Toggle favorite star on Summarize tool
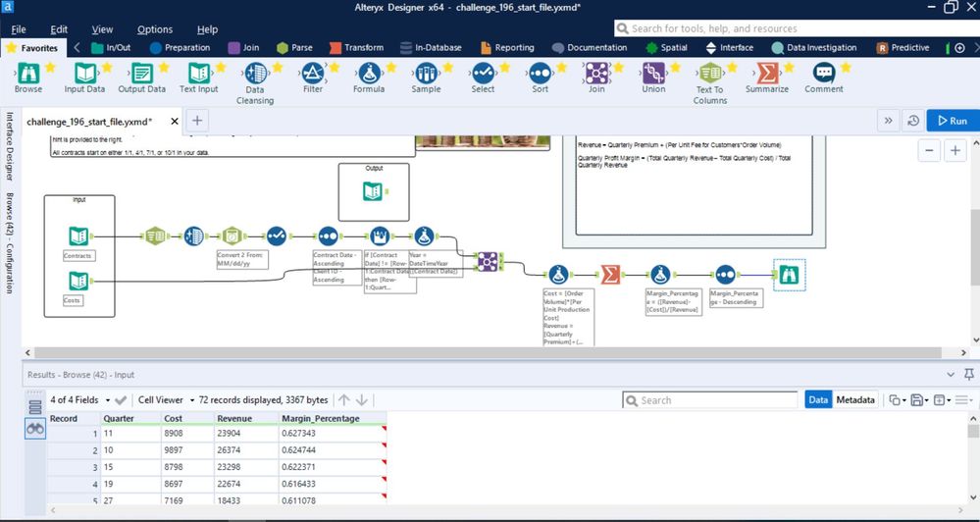The image size is (980, 522). (789, 67)
